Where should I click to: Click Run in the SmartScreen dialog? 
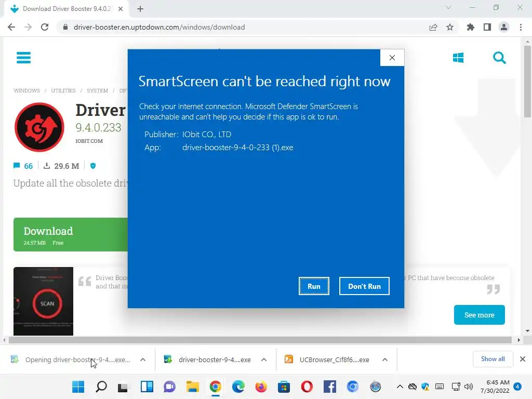point(314,286)
